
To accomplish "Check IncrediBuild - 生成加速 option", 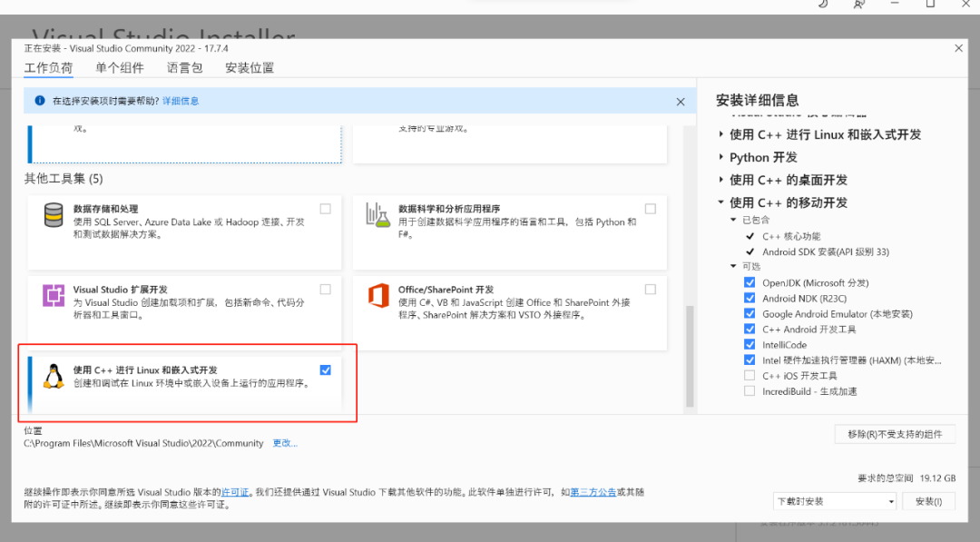I will tap(750, 391).
